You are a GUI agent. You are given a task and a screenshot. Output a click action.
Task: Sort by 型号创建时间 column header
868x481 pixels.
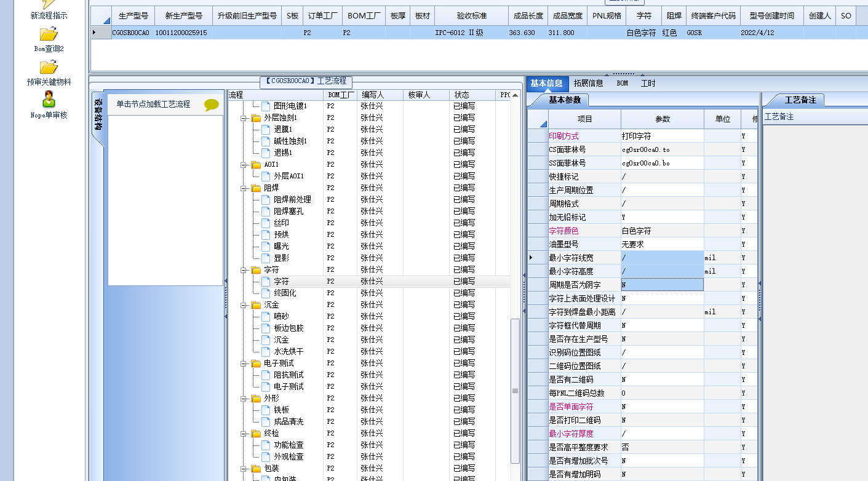pyautogui.click(x=771, y=16)
